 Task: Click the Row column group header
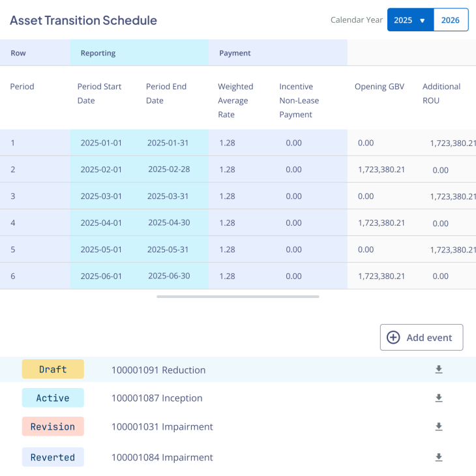point(35,53)
